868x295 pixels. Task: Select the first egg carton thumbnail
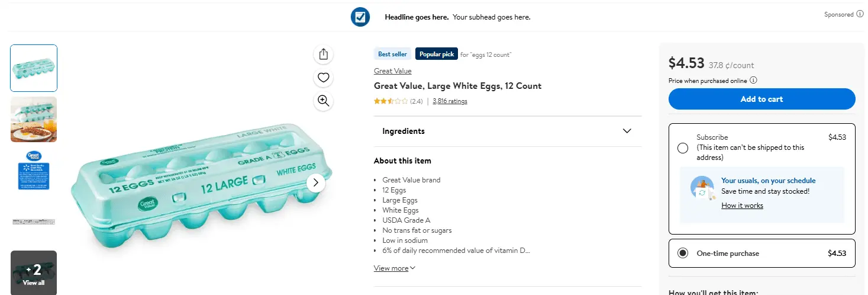point(34,68)
